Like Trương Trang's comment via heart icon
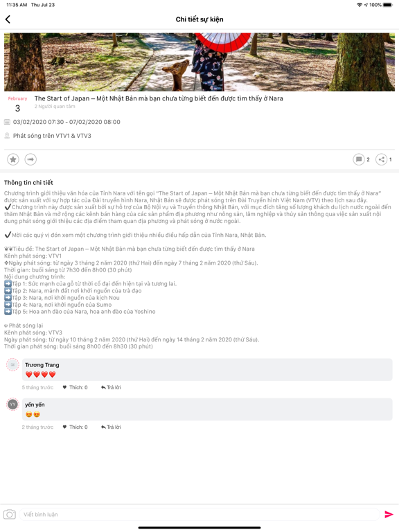 click(64, 387)
